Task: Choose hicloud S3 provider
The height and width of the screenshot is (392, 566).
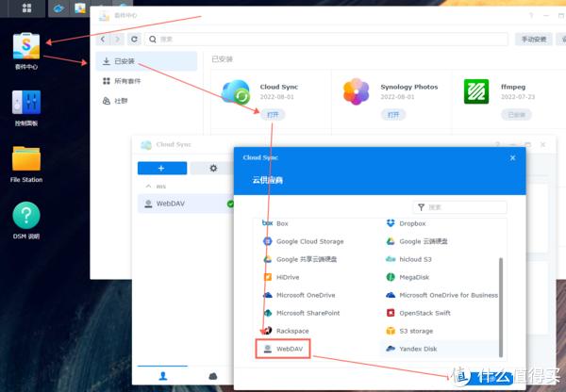Action: coord(408,259)
